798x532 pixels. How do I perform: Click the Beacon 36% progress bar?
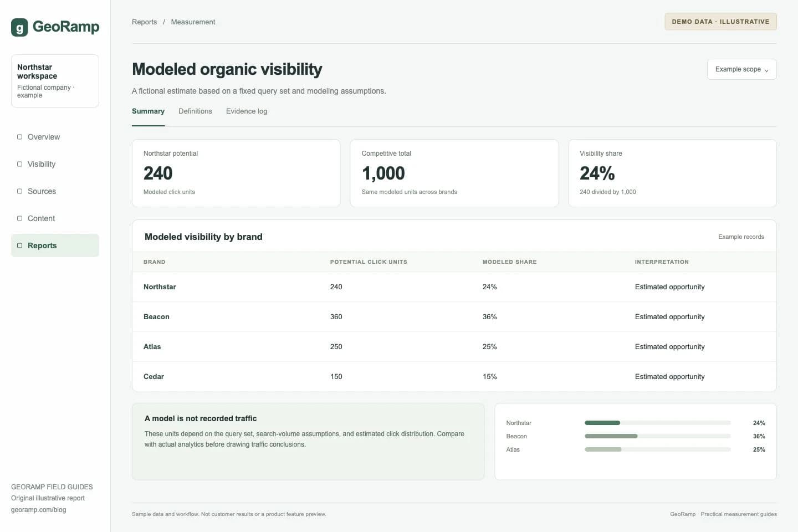tap(658, 436)
